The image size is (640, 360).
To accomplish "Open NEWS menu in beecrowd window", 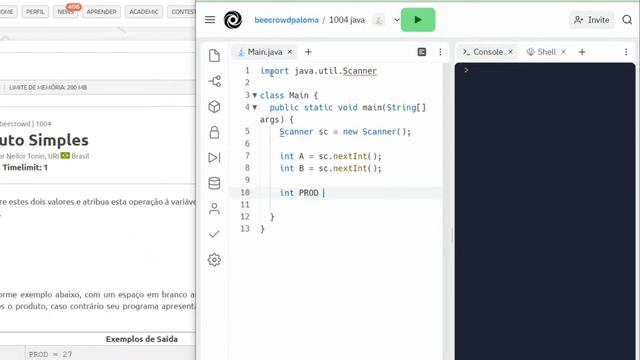I will click(65, 12).
